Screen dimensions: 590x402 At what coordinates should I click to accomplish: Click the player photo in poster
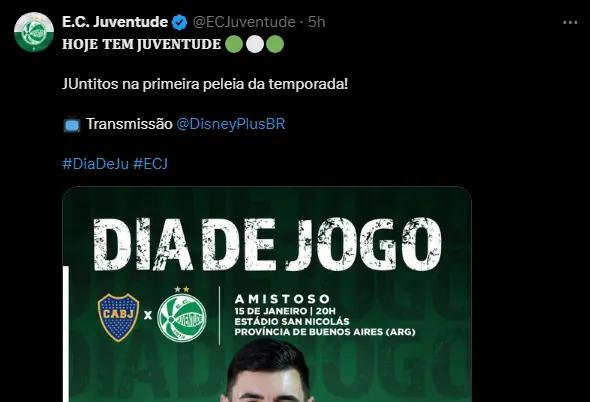coord(268,370)
